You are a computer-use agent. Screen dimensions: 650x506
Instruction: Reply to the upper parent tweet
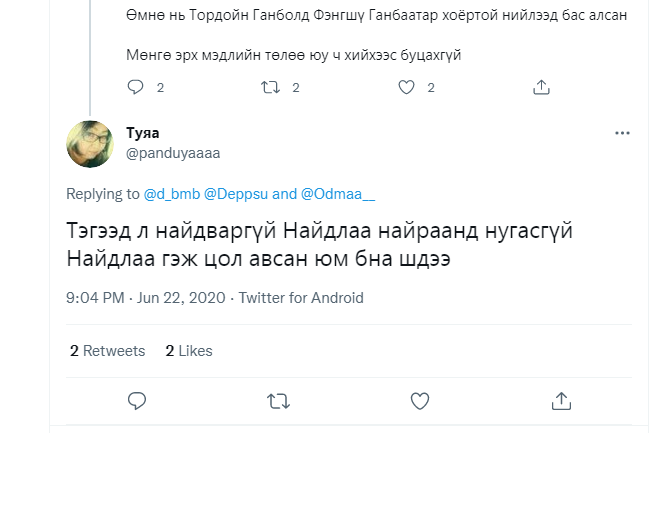[137, 87]
